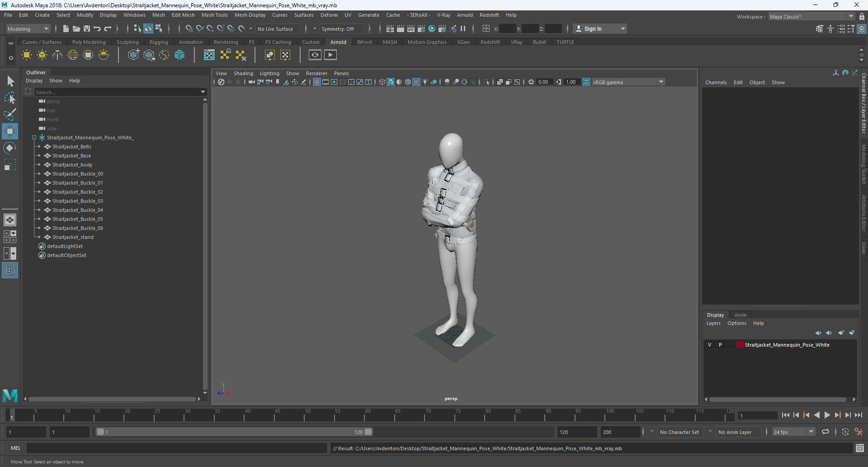Open Layers menu in layer editor
The image size is (868, 467).
pyautogui.click(x=713, y=323)
